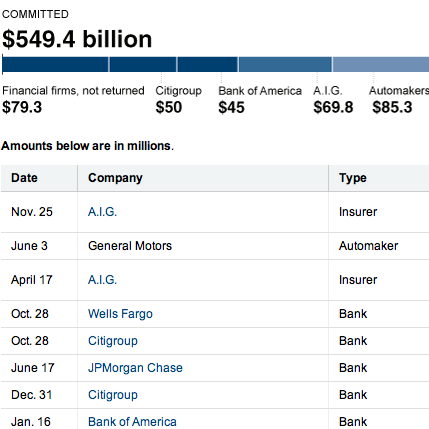This screenshot has width=429, height=429.
Task: Select the Bank of America bar segment
Action: point(207,64)
